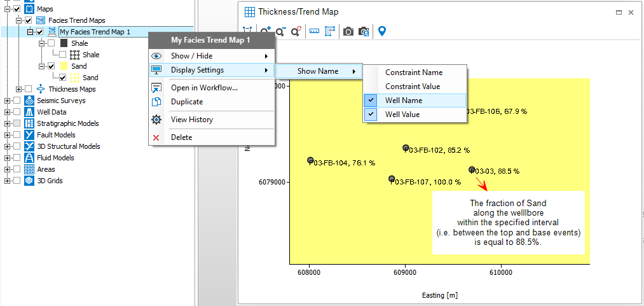Click Open in Workflow... menu entry

click(x=204, y=88)
